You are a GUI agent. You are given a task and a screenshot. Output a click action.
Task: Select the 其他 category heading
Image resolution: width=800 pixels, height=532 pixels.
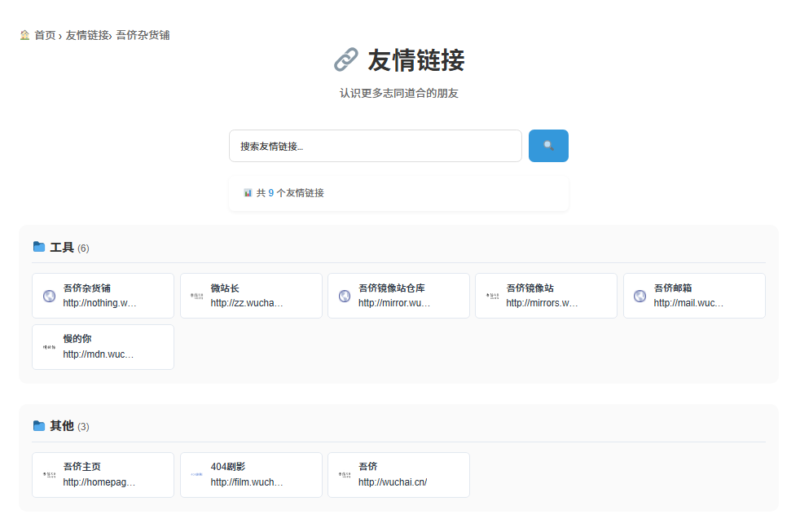click(x=62, y=426)
